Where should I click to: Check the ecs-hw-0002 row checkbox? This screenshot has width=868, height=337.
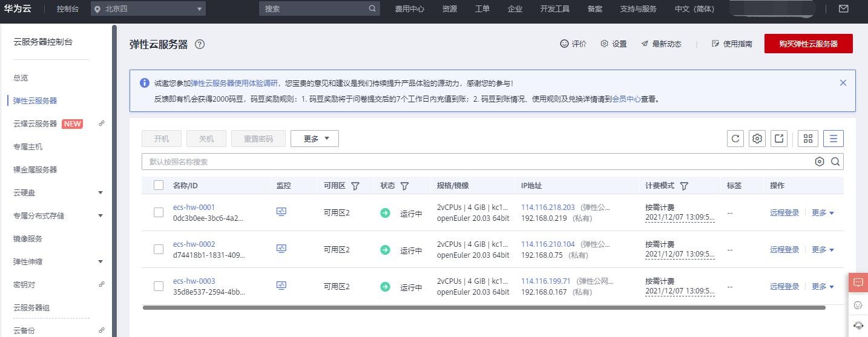pyautogui.click(x=159, y=249)
